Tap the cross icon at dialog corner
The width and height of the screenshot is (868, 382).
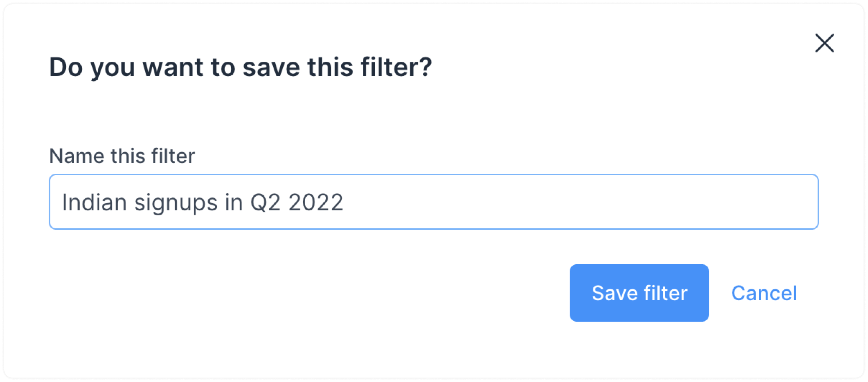(824, 43)
